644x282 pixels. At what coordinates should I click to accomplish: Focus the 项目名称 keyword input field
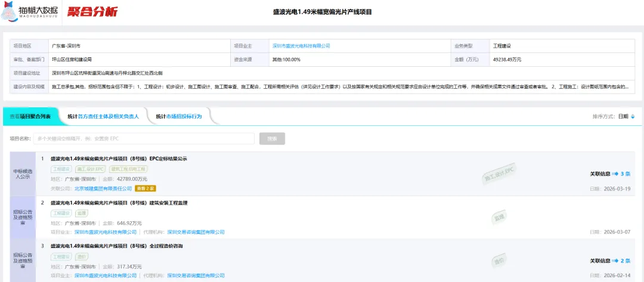pos(144,139)
